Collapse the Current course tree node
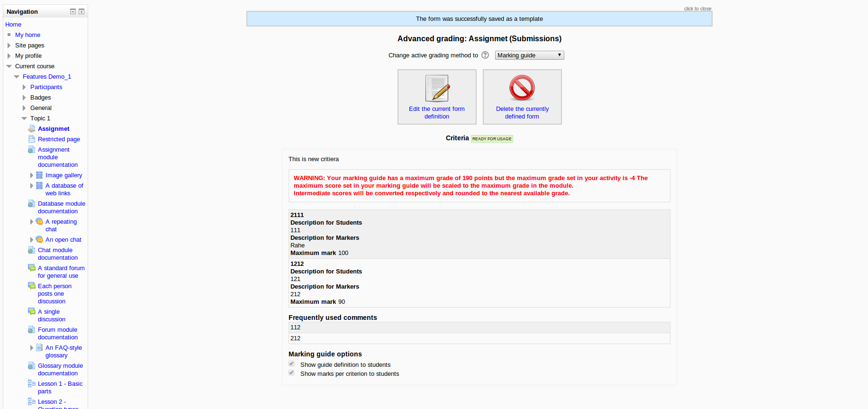Image resolution: width=868 pixels, height=409 pixels. tap(9, 66)
